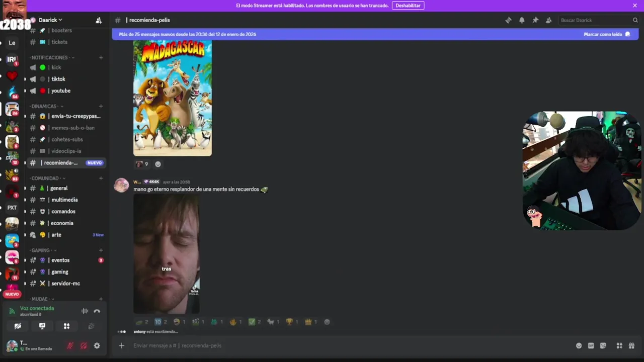Open notification settings bell icon
The height and width of the screenshot is (362, 644).
coord(522,20)
